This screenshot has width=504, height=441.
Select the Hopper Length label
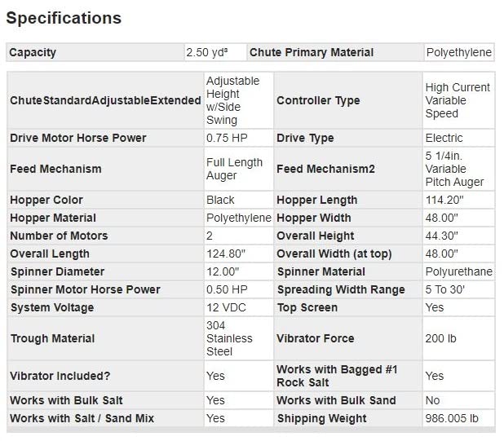click(317, 200)
